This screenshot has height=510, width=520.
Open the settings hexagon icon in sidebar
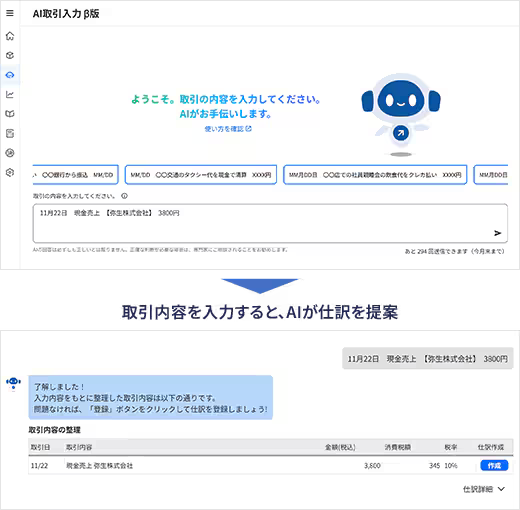(10, 172)
